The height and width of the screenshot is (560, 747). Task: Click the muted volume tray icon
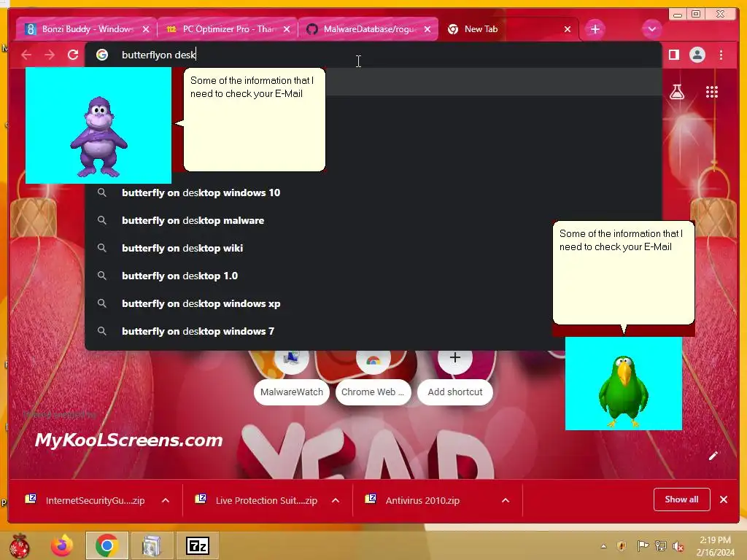click(x=678, y=545)
